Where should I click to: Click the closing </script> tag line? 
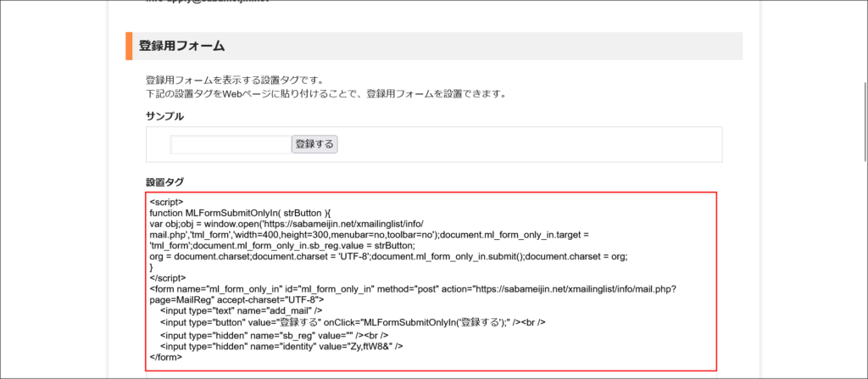(169, 278)
